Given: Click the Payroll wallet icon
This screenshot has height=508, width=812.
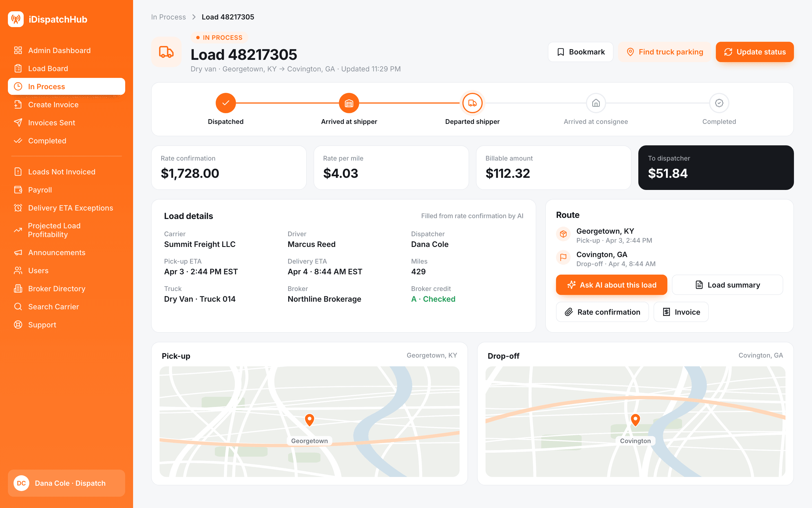Looking at the screenshot, I should point(18,190).
